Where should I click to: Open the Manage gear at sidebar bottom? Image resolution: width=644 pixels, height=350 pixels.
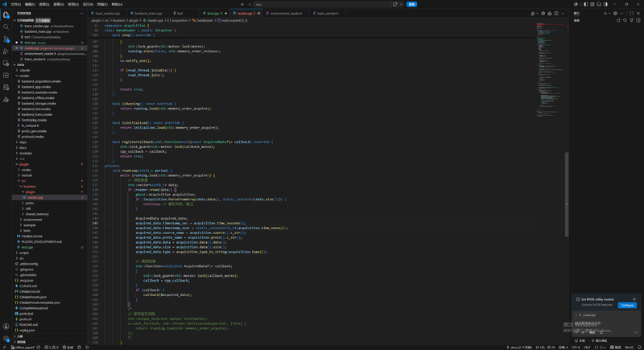pos(6,339)
